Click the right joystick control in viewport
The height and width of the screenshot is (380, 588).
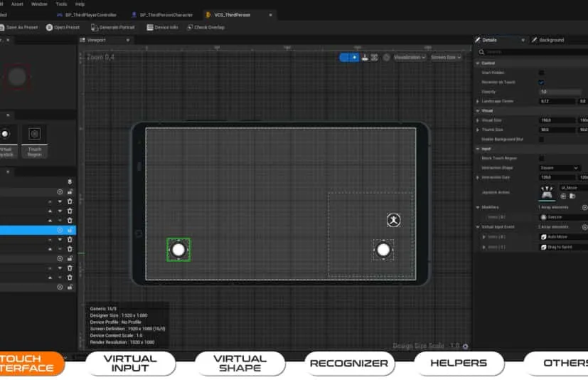pos(383,249)
